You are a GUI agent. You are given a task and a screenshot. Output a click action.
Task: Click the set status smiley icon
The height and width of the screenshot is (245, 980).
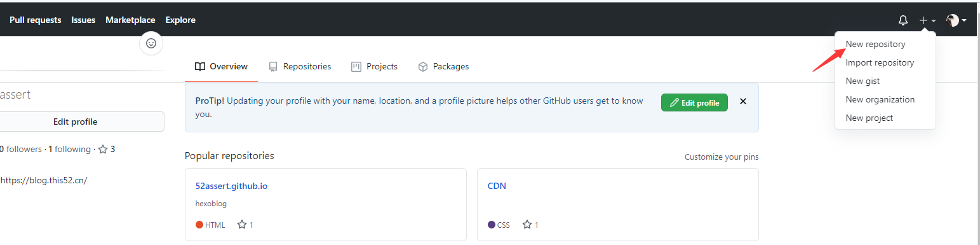point(151,43)
